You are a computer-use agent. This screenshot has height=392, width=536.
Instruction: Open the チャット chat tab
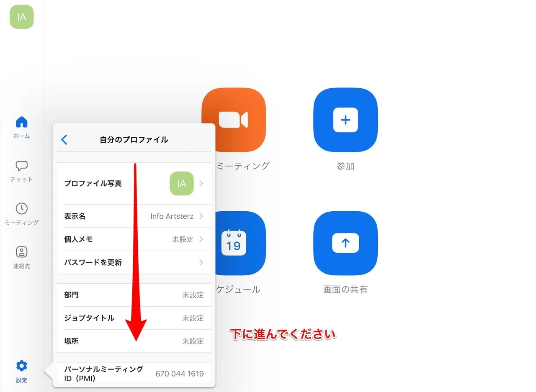pos(22,171)
